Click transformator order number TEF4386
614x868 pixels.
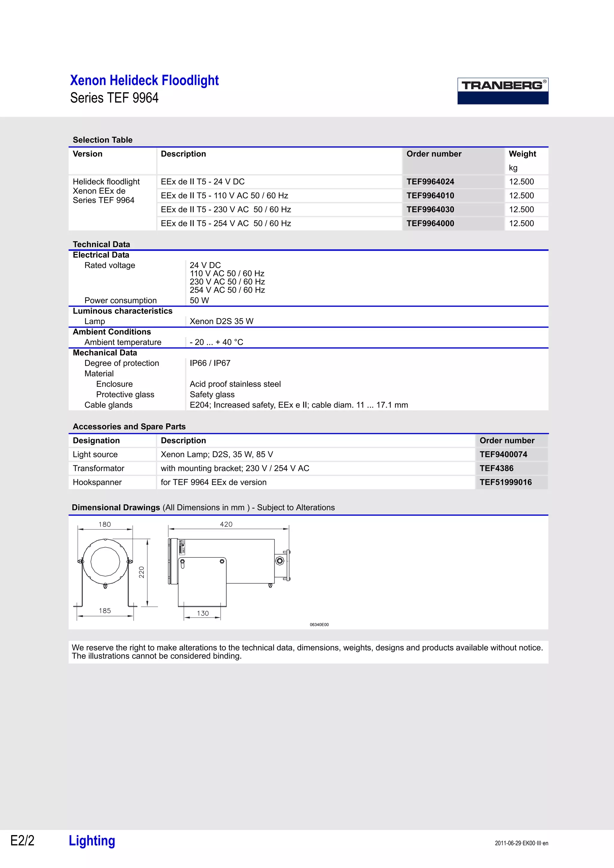tap(496, 468)
